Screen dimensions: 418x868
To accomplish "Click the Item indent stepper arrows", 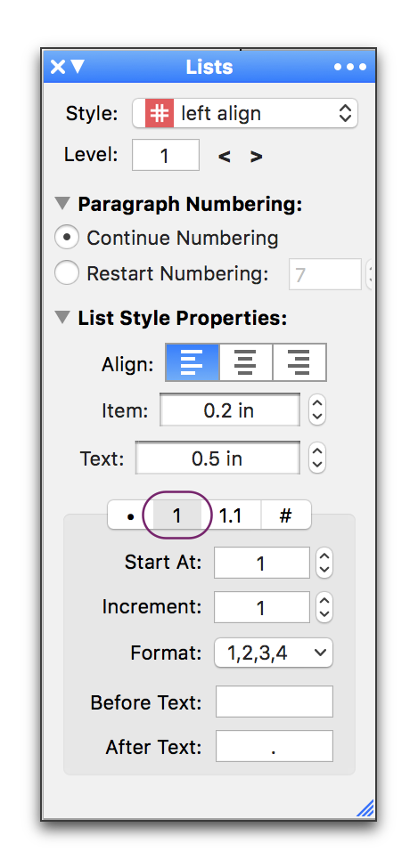I will pos(317,410).
